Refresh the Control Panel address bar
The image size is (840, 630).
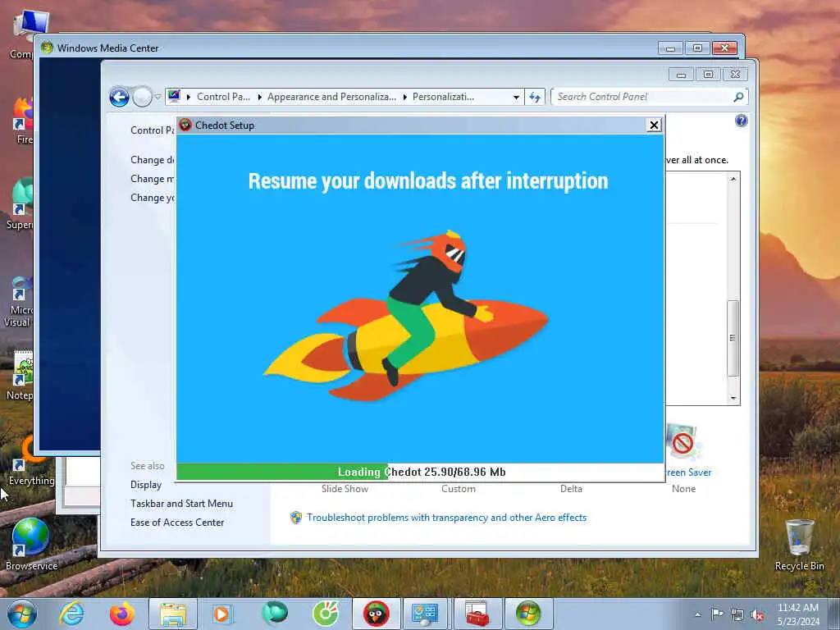535,97
